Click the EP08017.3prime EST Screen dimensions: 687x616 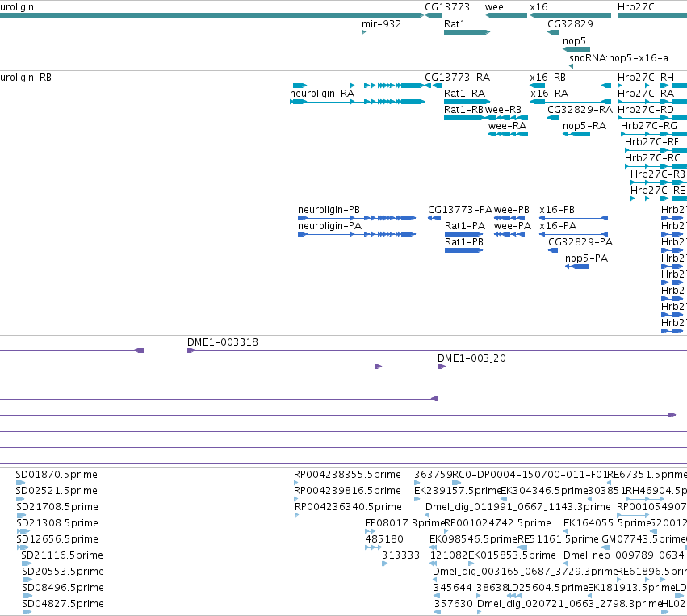click(371, 531)
